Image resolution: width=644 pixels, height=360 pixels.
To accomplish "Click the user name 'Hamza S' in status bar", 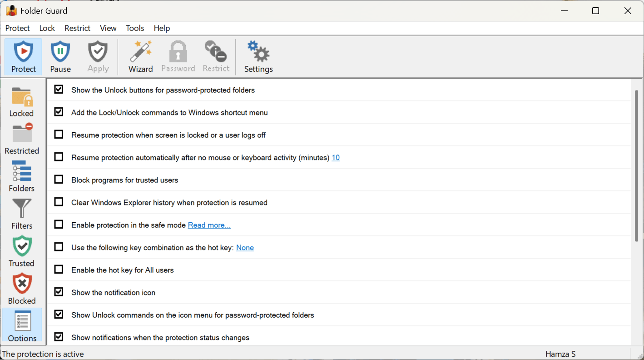I will pos(560,354).
